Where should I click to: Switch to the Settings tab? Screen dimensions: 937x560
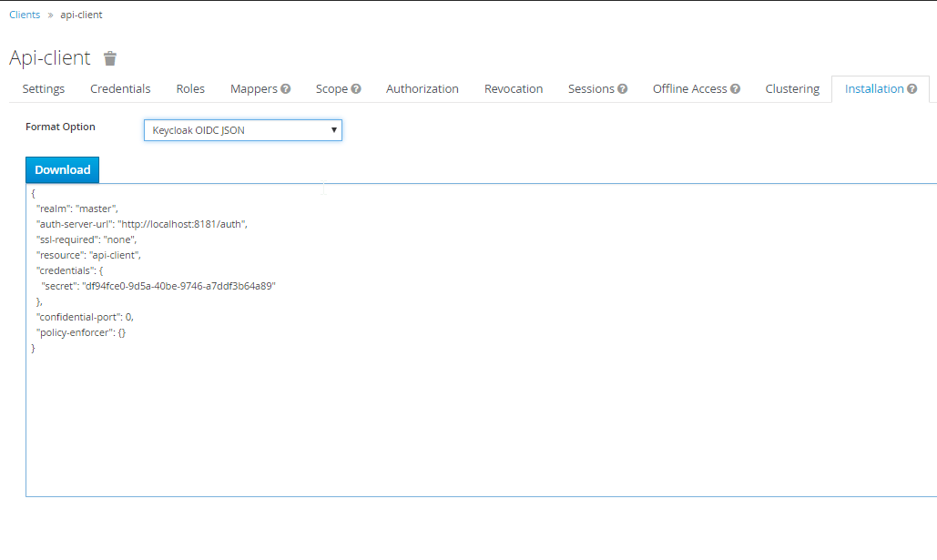(x=44, y=89)
